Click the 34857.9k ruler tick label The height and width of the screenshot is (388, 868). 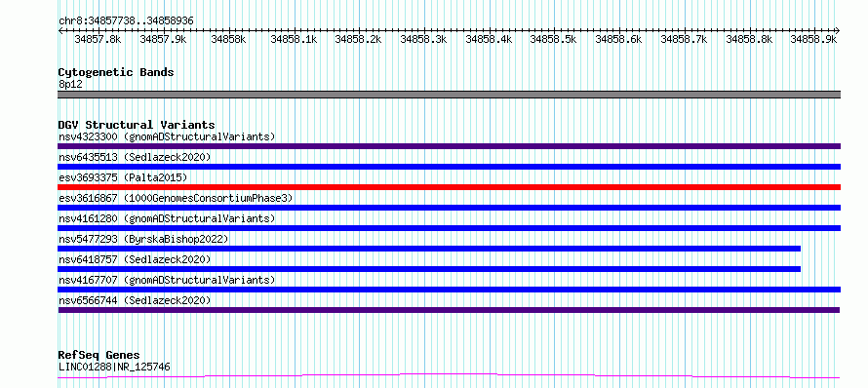click(163, 39)
